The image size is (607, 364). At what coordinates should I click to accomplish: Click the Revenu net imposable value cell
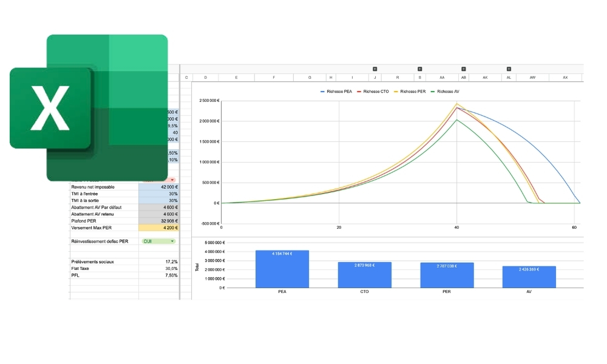pos(158,187)
